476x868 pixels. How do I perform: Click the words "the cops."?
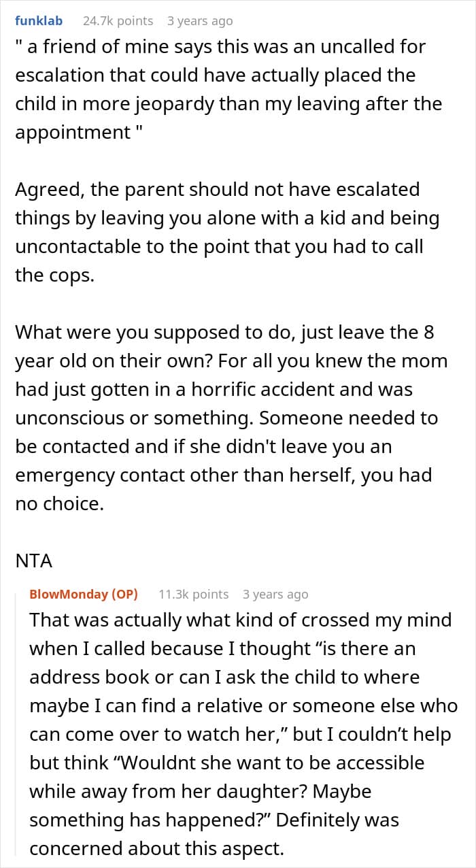click(55, 276)
